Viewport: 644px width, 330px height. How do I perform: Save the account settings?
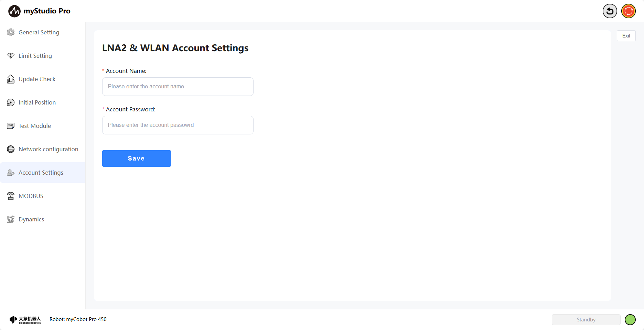(x=137, y=158)
